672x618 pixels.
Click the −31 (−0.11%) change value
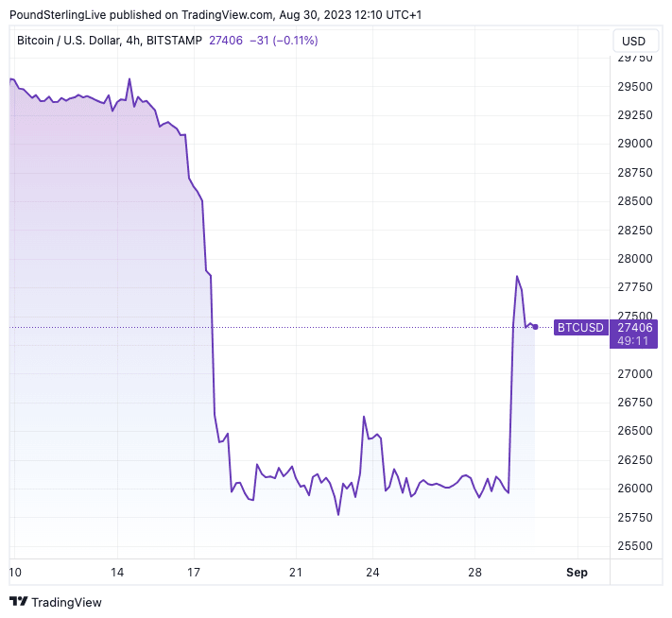tap(284, 41)
